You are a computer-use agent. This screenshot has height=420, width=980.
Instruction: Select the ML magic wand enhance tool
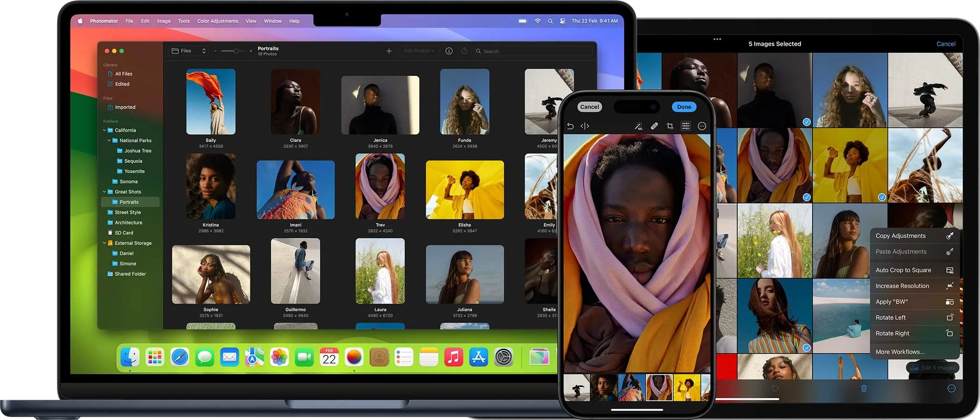click(x=638, y=126)
